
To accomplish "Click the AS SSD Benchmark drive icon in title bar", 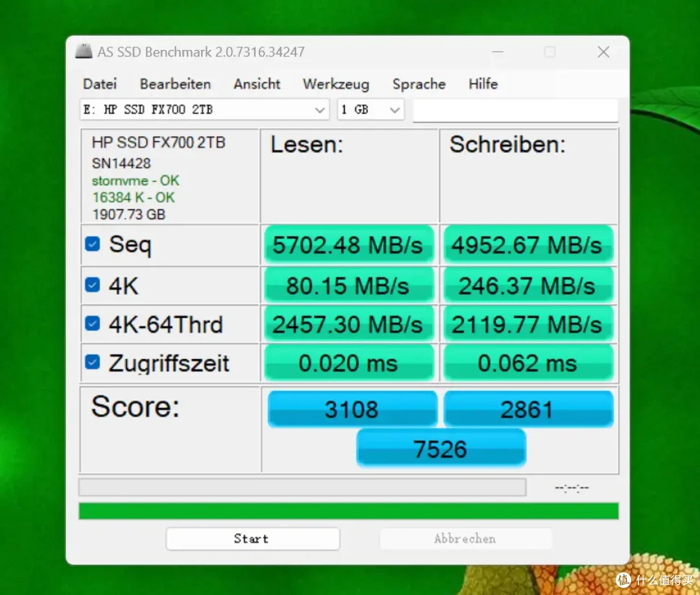I will click(84, 51).
